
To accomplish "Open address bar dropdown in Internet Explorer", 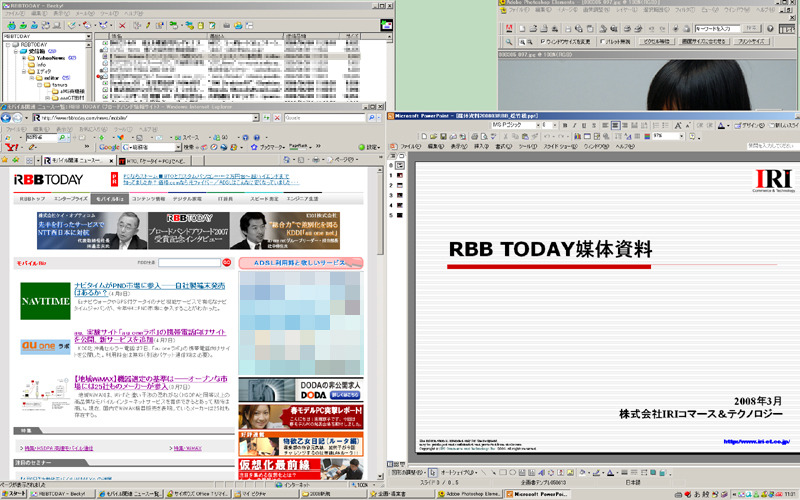I will pyautogui.click(x=257, y=118).
